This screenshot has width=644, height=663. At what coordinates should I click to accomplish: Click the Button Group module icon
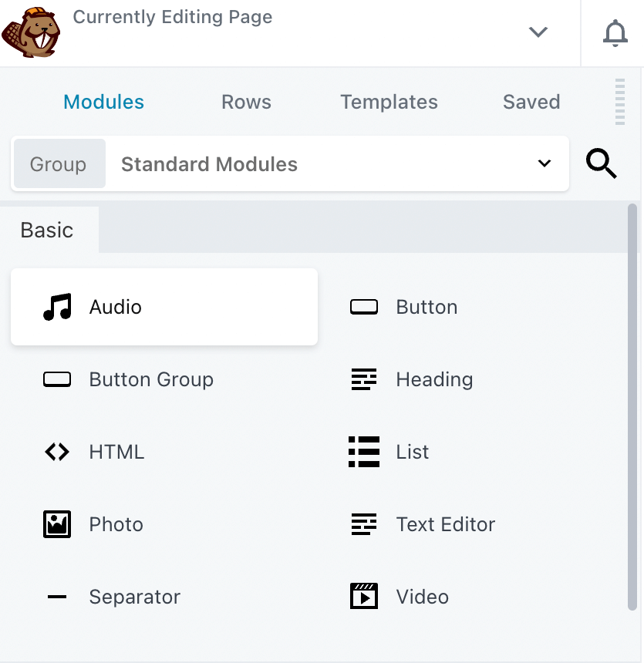click(57, 379)
